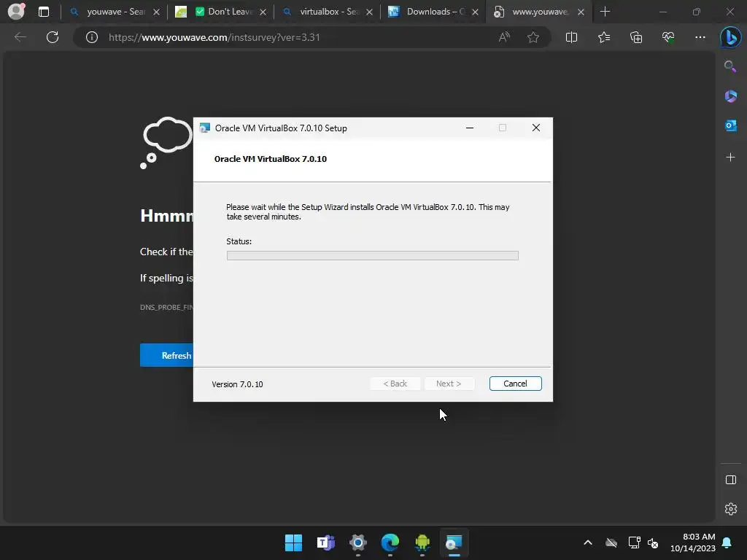Viewport: 747px width, 560px height.
Task: Open the Android app in taskbar
Action: (x=422, y=542)
